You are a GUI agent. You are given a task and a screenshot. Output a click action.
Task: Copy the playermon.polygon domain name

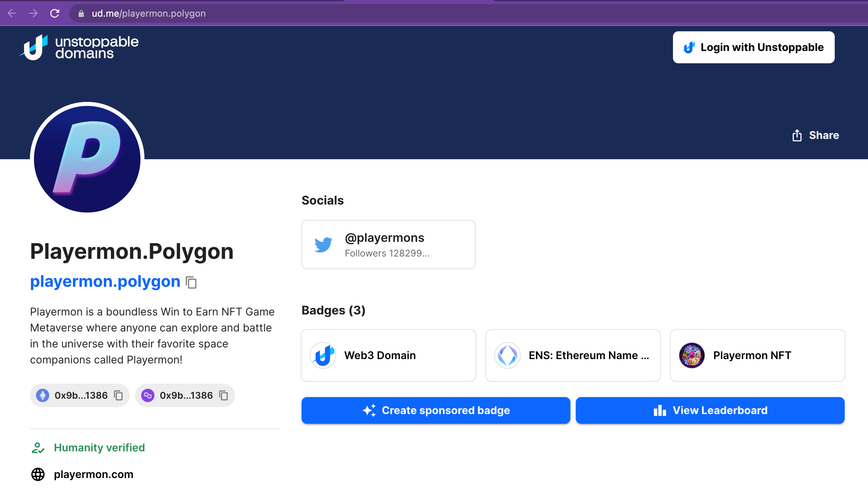191,282
